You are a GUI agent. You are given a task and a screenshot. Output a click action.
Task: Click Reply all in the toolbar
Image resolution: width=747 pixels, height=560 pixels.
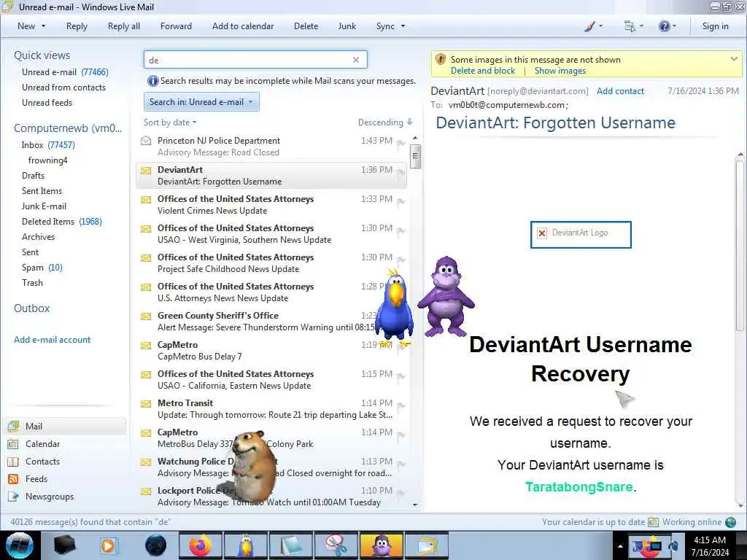pyautogui.click(x=124, y=26)
